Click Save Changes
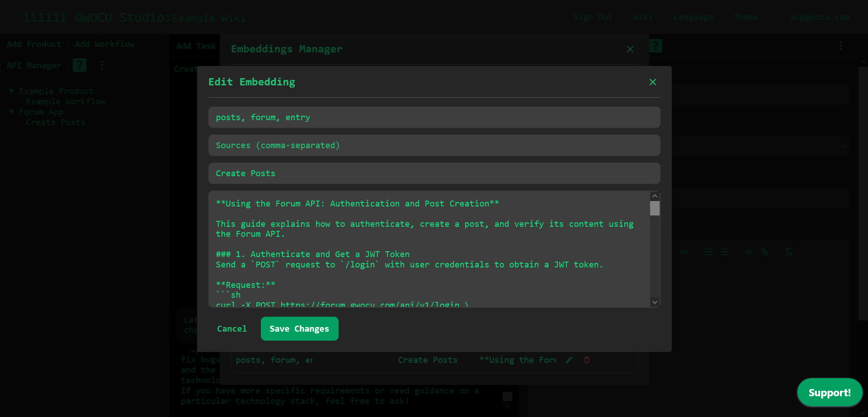Viewport: 868px width, 417px height. click(x=299, y=329)
